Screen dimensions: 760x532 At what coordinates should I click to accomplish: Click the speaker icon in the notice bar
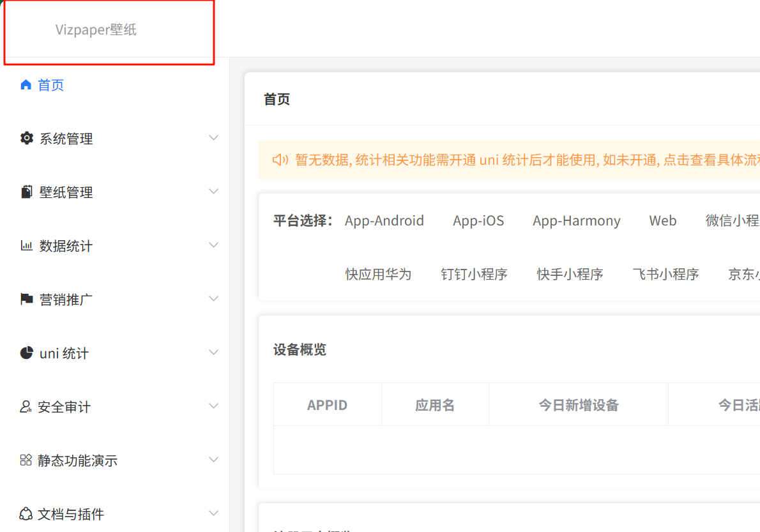point(280,160)
